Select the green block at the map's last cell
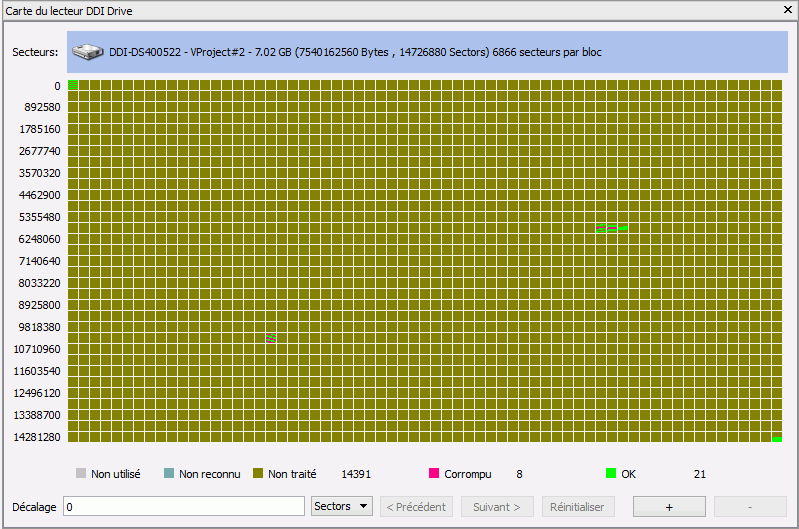This screenshot has width=799, height=529. tap(777, 439)
